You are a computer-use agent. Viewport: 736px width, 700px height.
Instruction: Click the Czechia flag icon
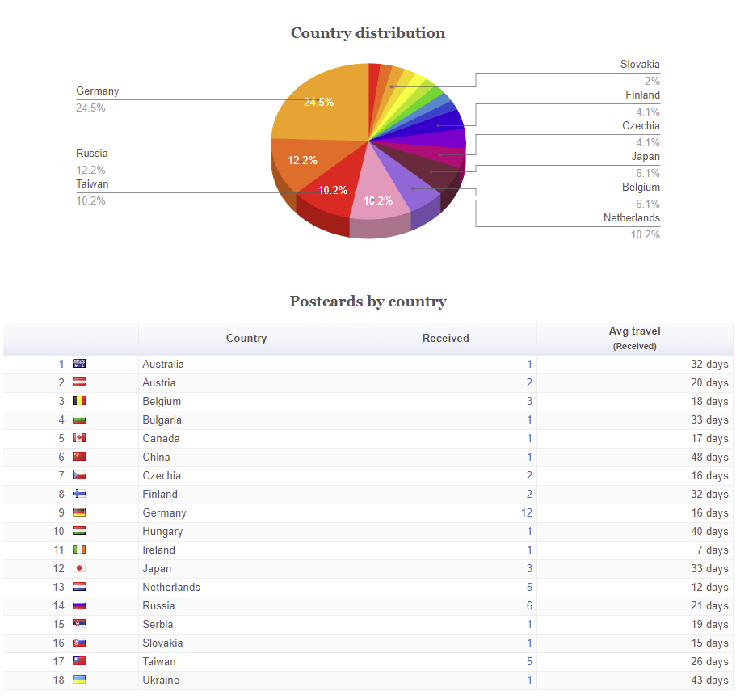(79, 475)
